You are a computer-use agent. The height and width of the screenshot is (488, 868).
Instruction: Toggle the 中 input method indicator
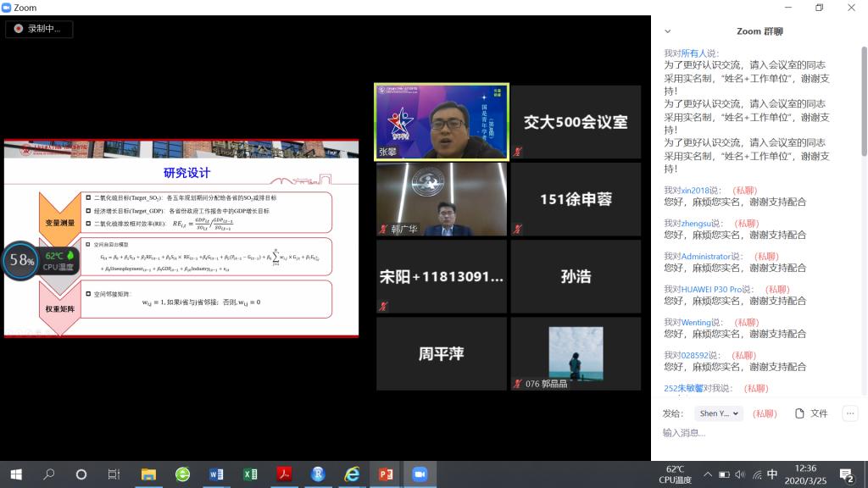(x=772, y=474)
